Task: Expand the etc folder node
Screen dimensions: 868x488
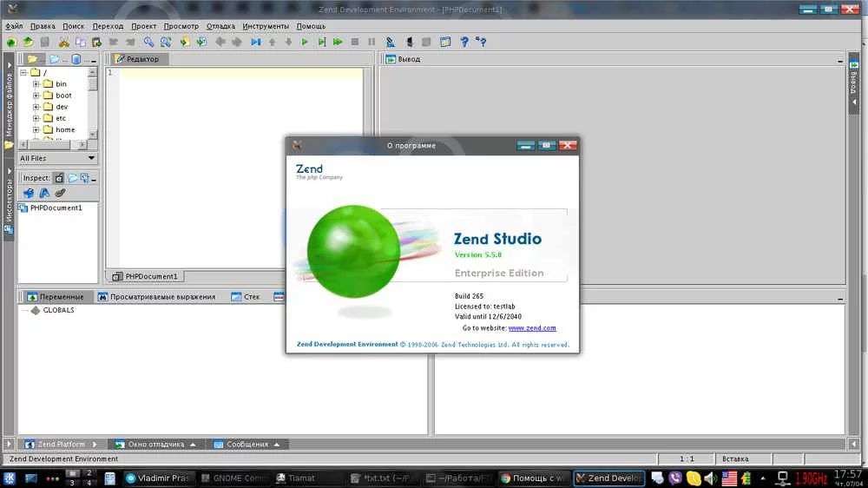Action: (36, 118)
